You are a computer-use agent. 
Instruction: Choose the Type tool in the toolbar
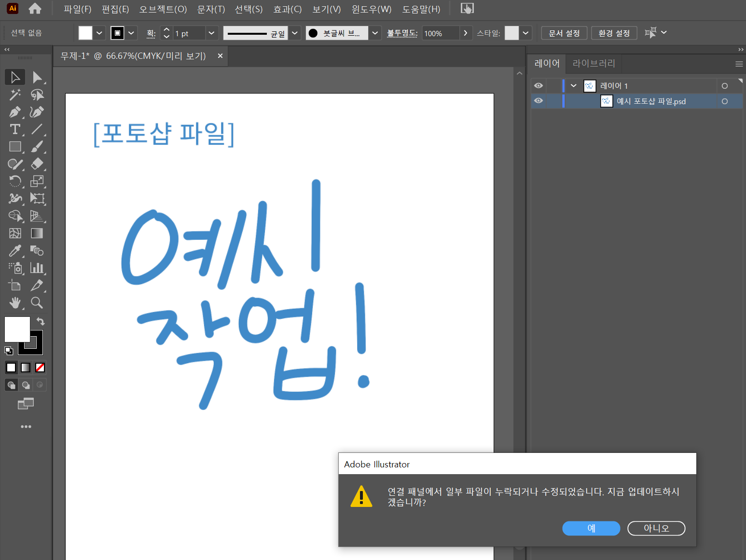[x=15, y=129]
